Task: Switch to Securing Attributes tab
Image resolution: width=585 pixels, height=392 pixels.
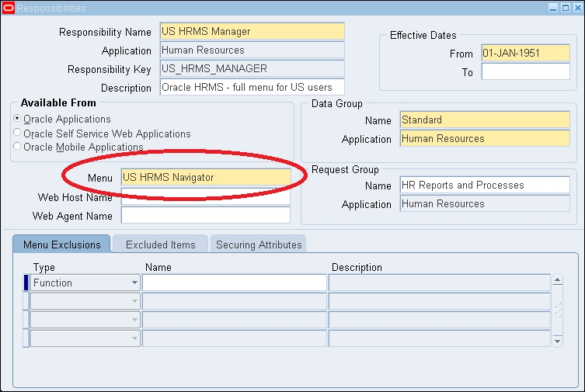Action: tap(259, 245)
